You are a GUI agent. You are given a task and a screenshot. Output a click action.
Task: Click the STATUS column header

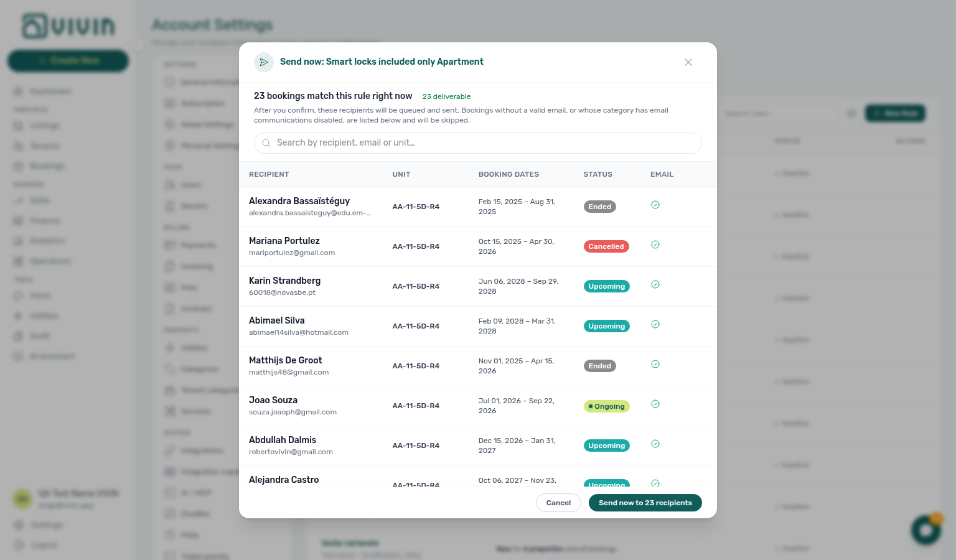[x=597, y=174]
